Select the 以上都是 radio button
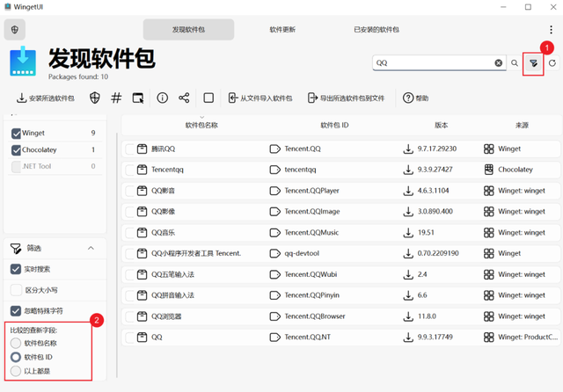 [x=16, y=371]
